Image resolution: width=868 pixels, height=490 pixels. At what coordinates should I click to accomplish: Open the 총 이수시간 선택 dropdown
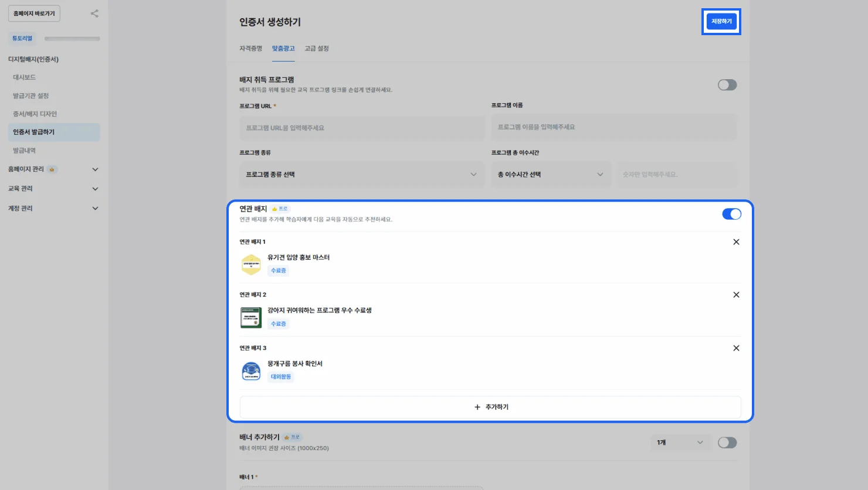(551, 175)
